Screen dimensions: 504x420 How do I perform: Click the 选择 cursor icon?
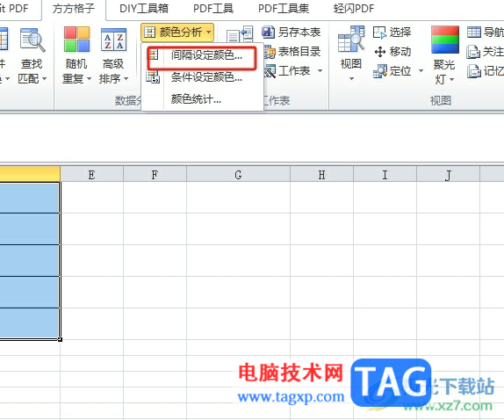(379, 33)
